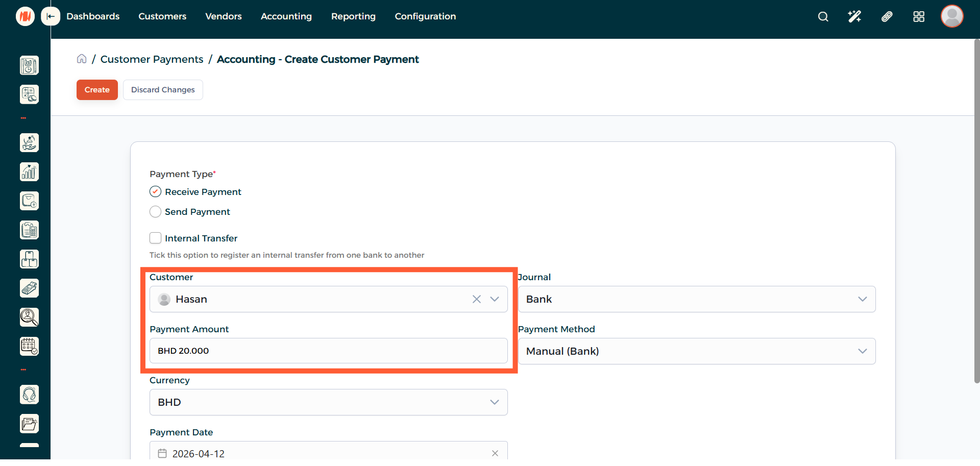Select the Receive Payment radio option

[x=156, y=192]
